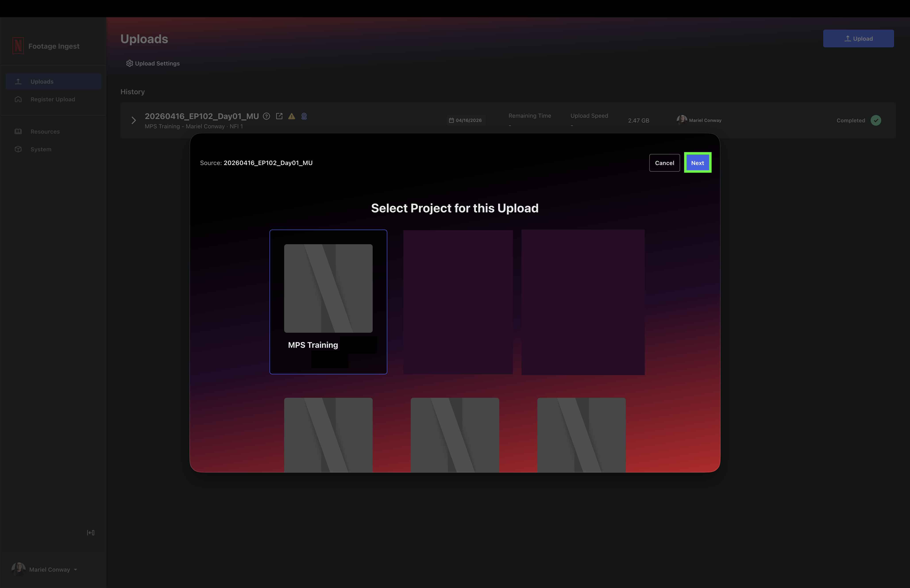
Task: Click the Upload Speed label
Action: pyautogui.click(x=589, y=116)
